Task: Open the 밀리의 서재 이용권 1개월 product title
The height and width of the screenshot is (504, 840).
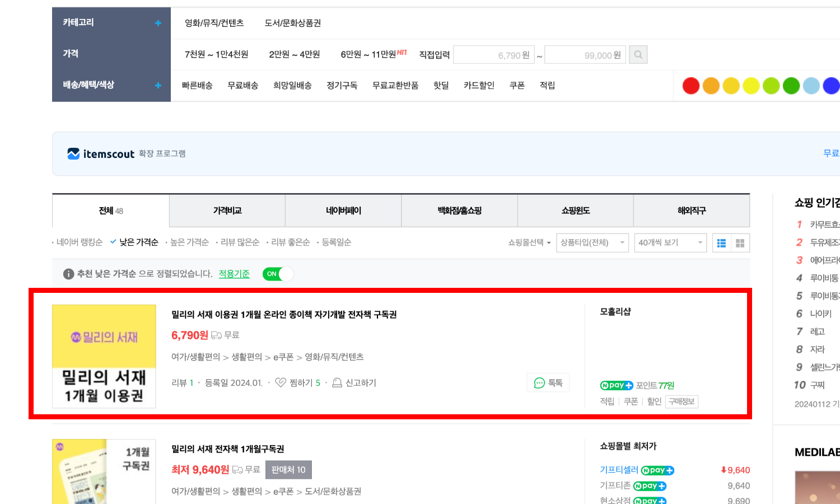Action: tap(284, 315)
